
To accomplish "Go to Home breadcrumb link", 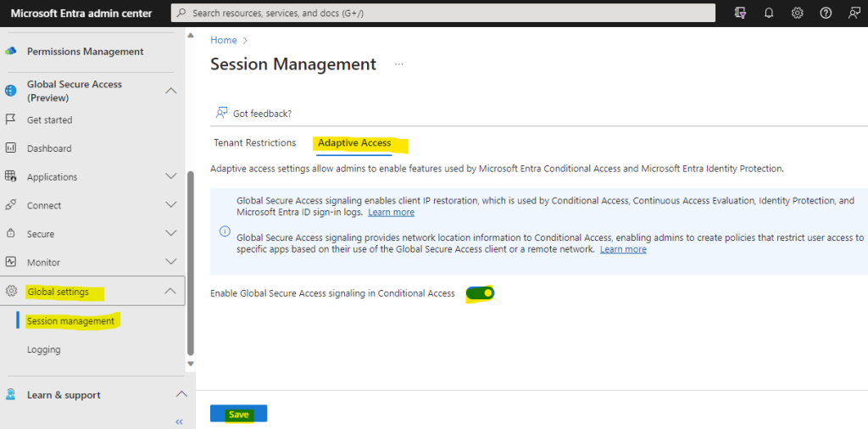I will point(224,41).
